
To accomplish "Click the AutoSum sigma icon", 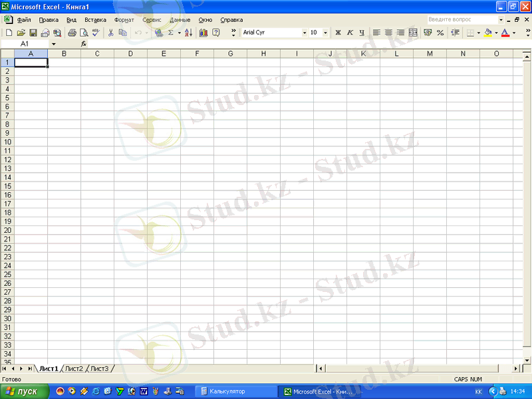I will [x=171, y=33].
